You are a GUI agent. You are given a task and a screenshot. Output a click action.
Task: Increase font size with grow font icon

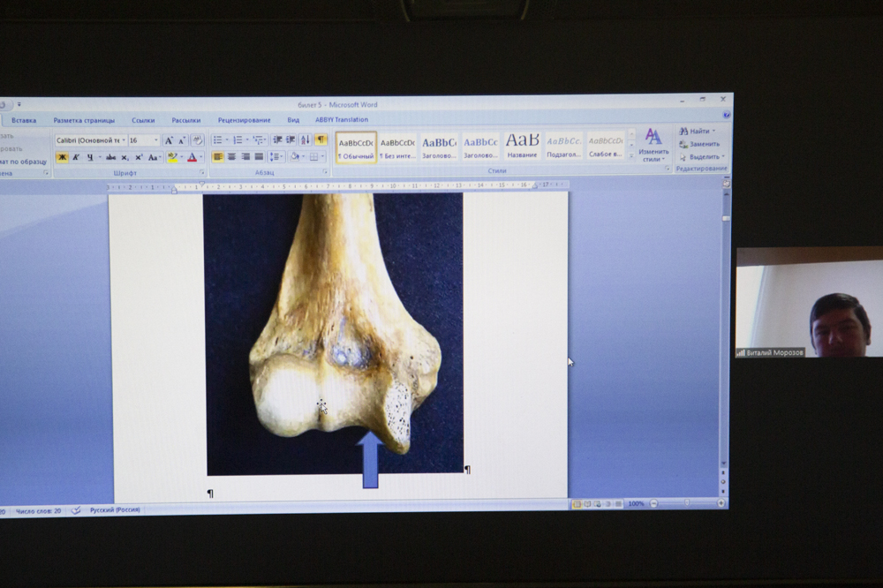169,140
